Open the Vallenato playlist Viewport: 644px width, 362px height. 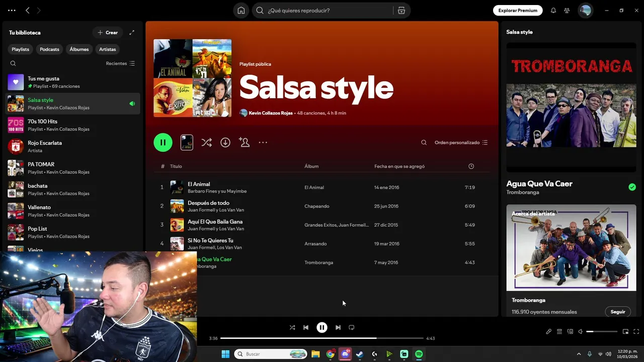[x=72, y=211]
